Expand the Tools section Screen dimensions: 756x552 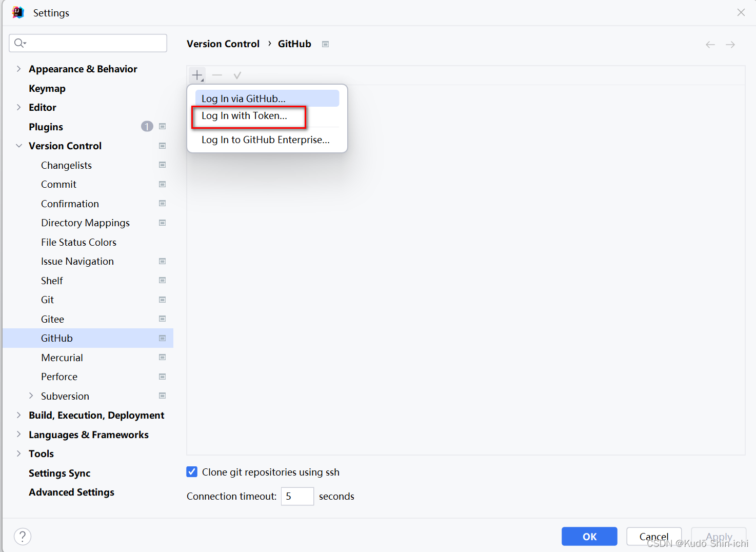[19, 454]
